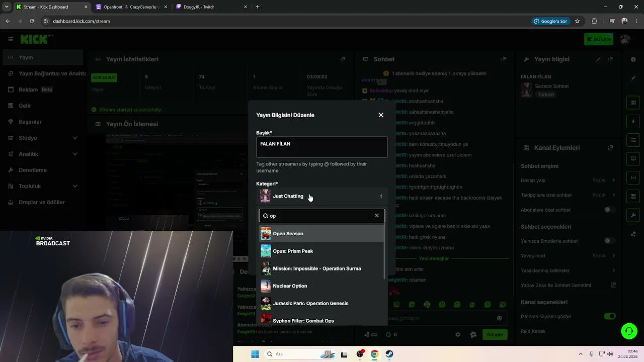Open Denetleme in the sidebar
Image resolution: width=644 pixels, height=362 pixels.
pos(42,170)
